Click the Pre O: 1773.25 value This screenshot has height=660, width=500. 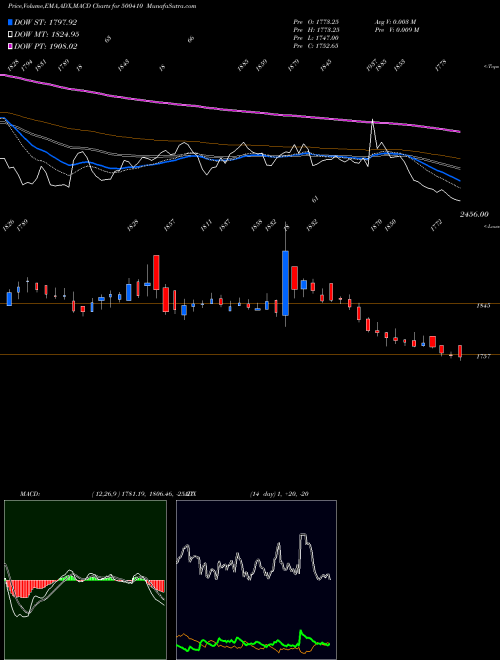point(316,22)
